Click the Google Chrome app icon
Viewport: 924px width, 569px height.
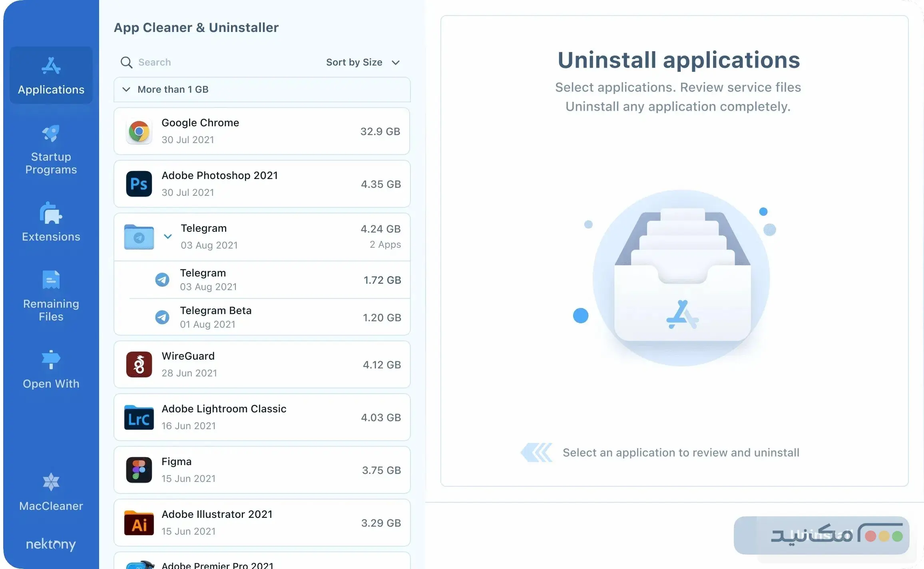point(139,131)
